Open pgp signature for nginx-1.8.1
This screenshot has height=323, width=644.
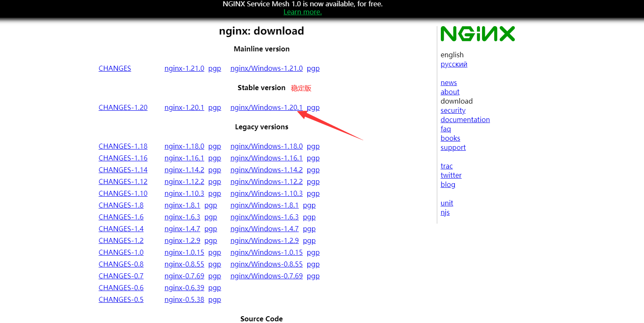[210, 206]
